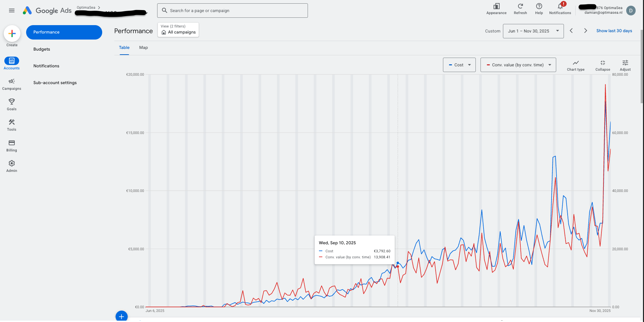Open Notifications bell
The image size is (644, 322).
pyautogui.click(x=560, y=9)
